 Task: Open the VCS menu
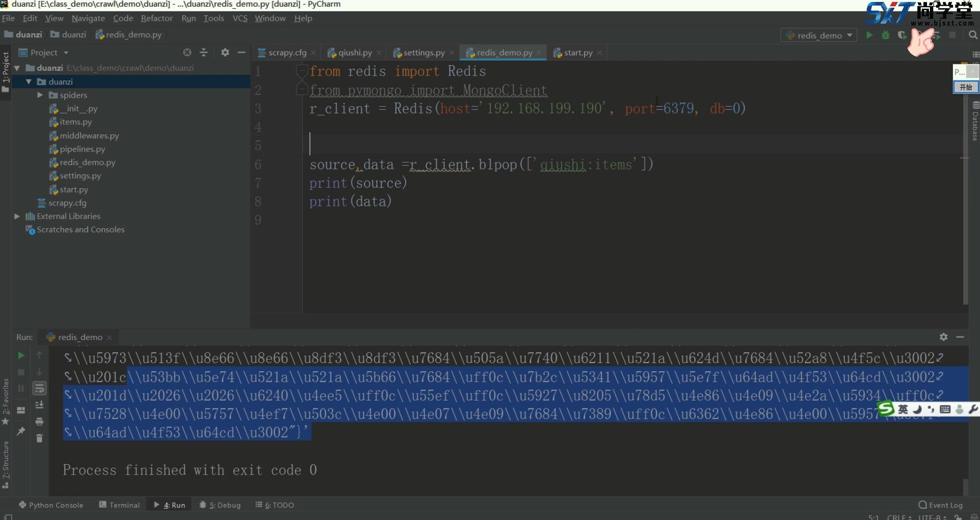pyautogui.click(x=240, y=18)
